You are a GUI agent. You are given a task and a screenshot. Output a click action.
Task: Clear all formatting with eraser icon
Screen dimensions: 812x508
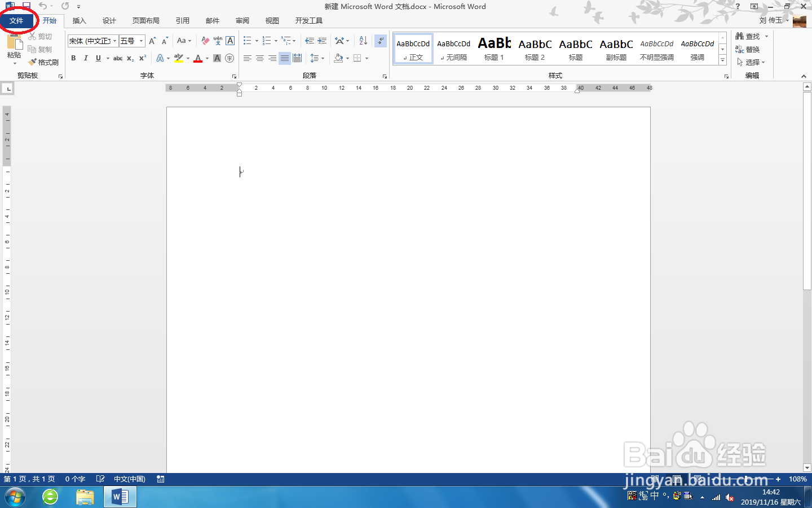tap(205, 41)
